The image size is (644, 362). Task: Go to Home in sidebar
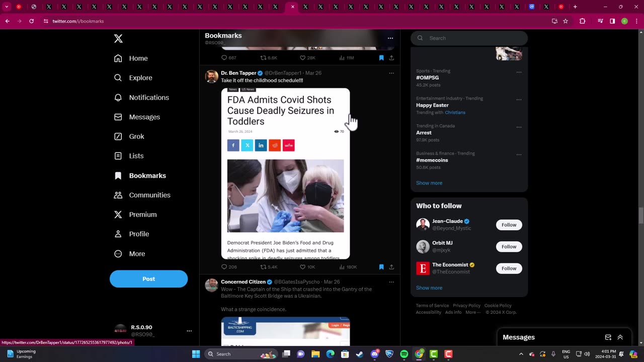click(131, 58)
